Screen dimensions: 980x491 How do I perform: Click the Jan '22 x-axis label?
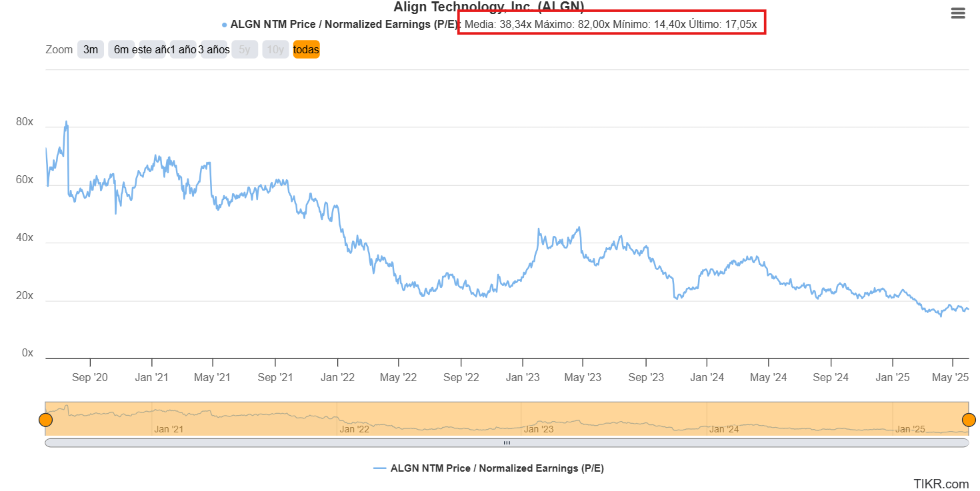337,378
